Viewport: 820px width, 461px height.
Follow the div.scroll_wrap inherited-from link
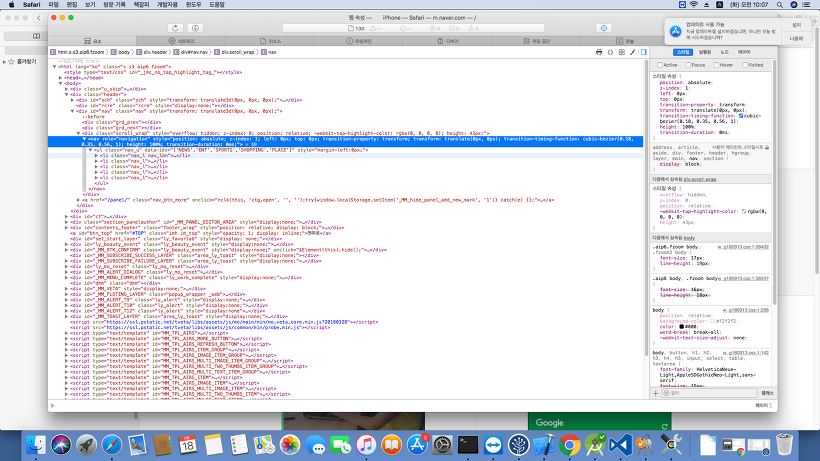(700, 179)
